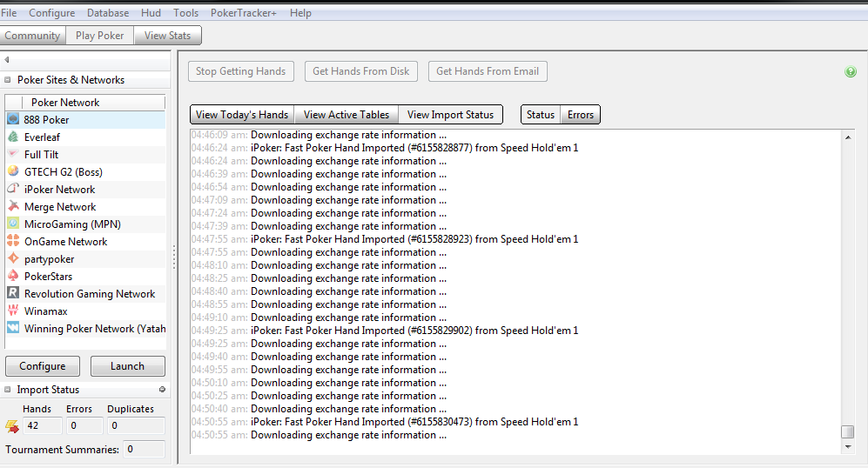Screen dimensions: 868x468
Task: Select the Winamax row
Action: pyautogui.click(x=86, y=311)
